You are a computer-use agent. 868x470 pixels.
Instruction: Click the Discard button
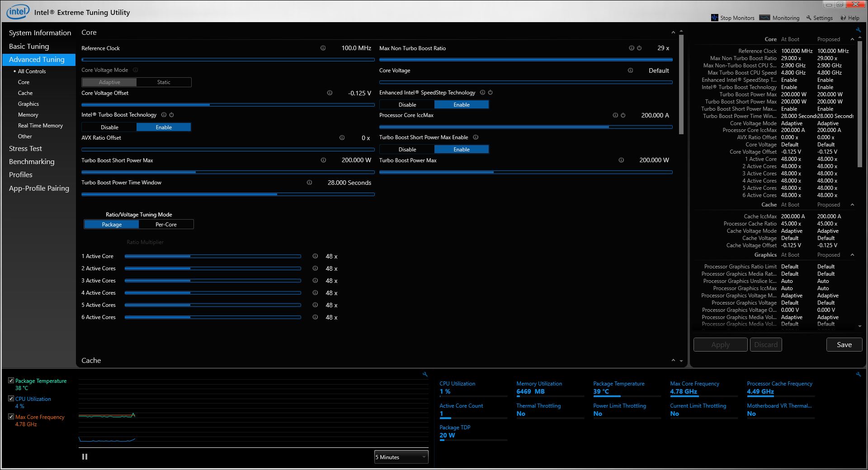pos(766,345)
